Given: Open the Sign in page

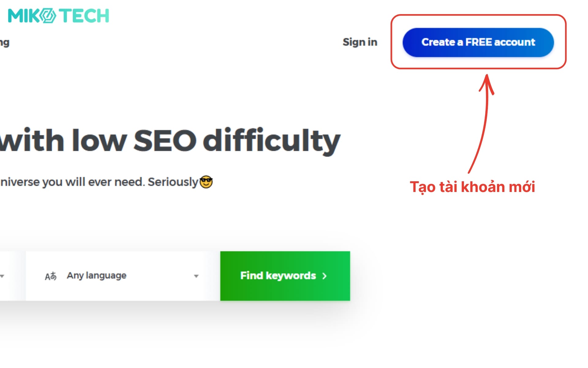Looking at the screenshot, I should pos(360,42).
